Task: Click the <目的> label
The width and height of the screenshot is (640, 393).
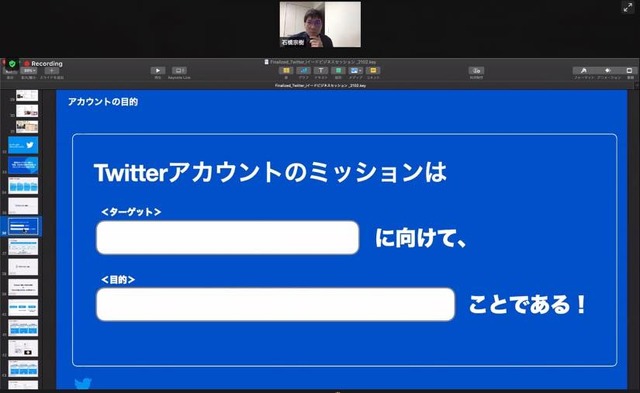Action: (118, 280)
